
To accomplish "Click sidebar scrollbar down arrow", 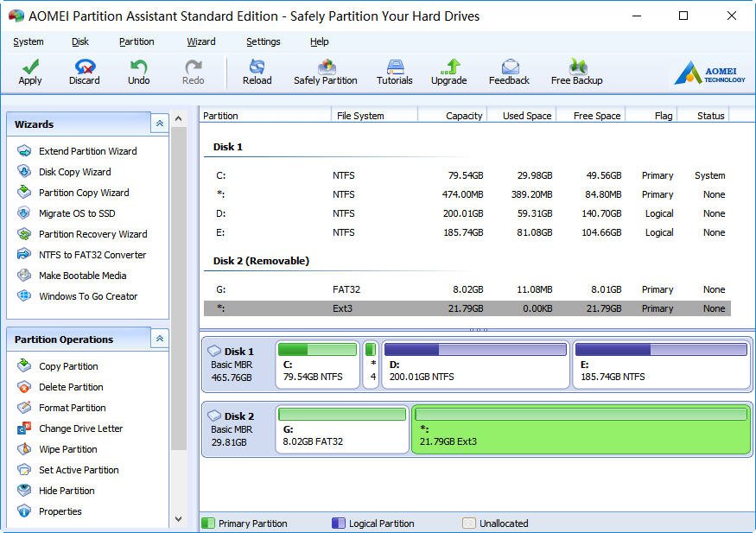I will (178, 519).
